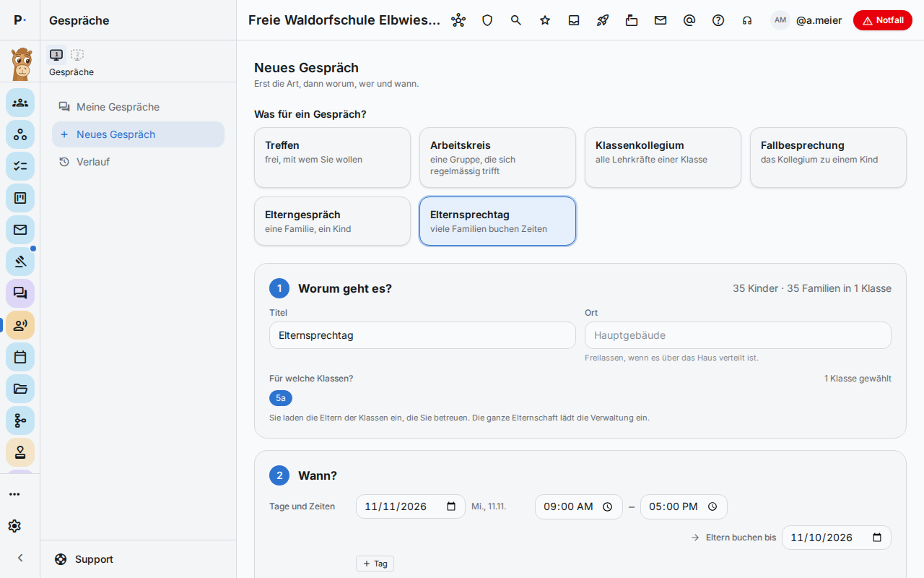This screenshot has width=924, height=578.
Task: Open the calendar icon in left rail
Action: (x=20, y=357)
